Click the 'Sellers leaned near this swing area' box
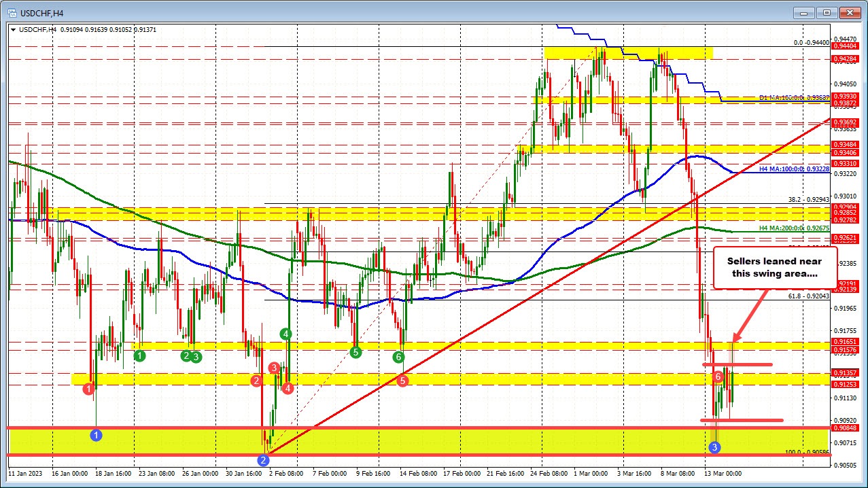This screenshot has width=868, height=488. pyautogui.click(x=775, y=267)
